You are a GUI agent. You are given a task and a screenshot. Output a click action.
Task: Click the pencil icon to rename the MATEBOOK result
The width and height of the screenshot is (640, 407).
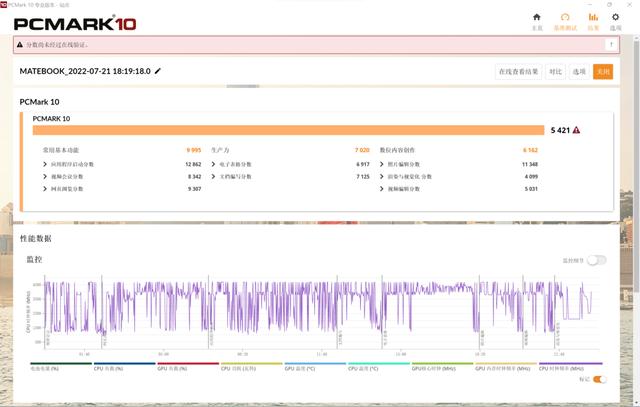pyautogui.click(x=158, y=71)
